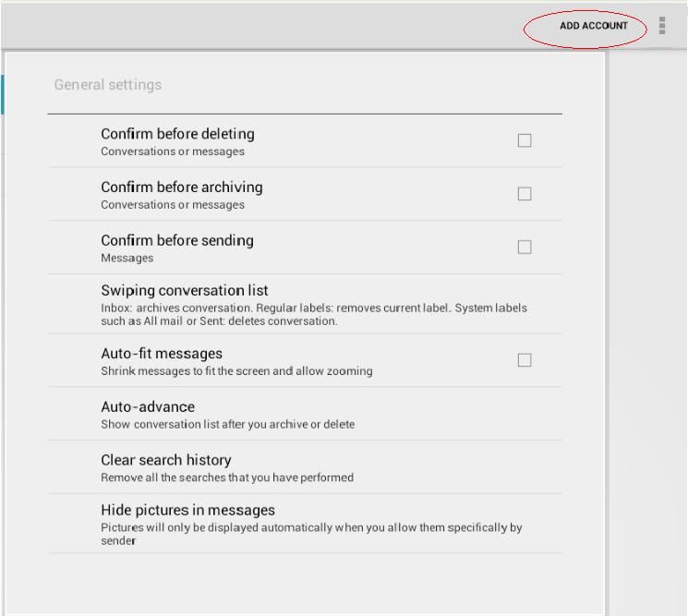
Task: Tap the Confirm before archiving label
Action: point(182,187)
